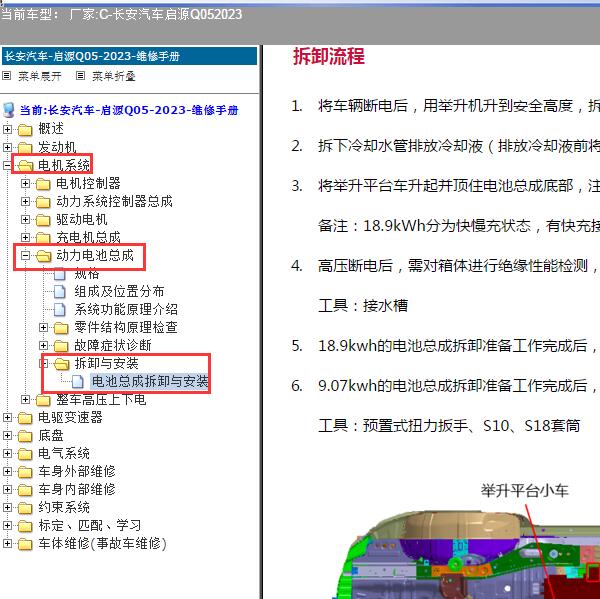
Task: Click the 菜单展开 expand-all icon
Action: click(x=7, y=76)
